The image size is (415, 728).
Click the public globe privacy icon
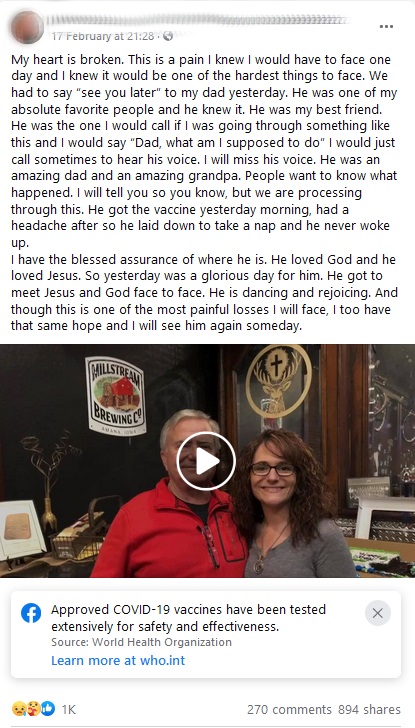pyautogui.click(x=168, y=36)
